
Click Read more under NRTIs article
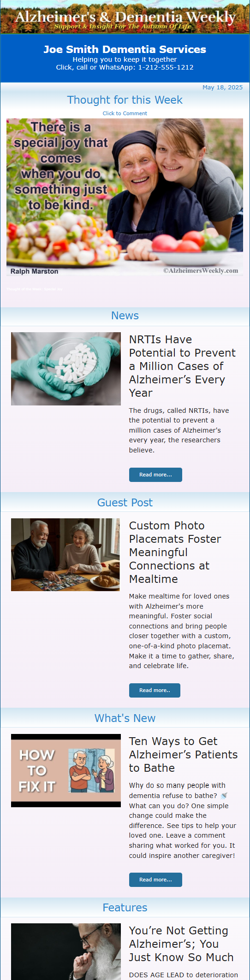[x=155, y=475]
